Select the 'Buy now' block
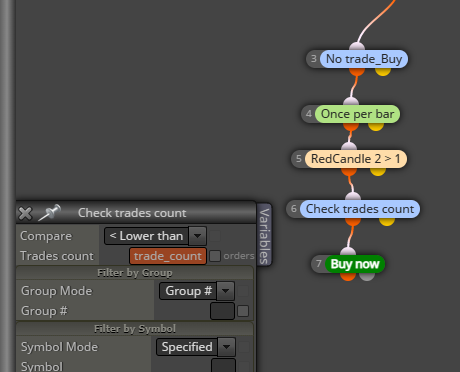Viewport: 460px width, 372px height. click(355, 264)
